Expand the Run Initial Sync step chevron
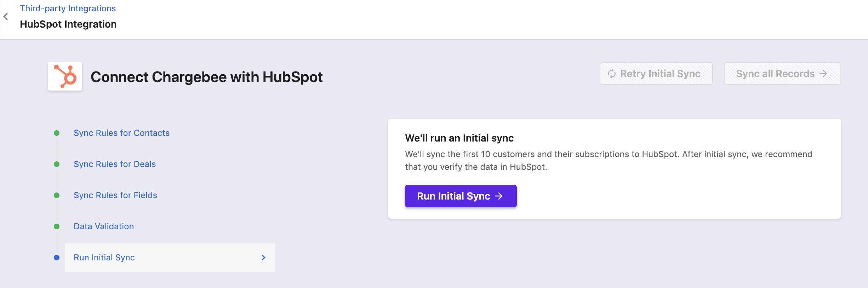 click(263, 258)
